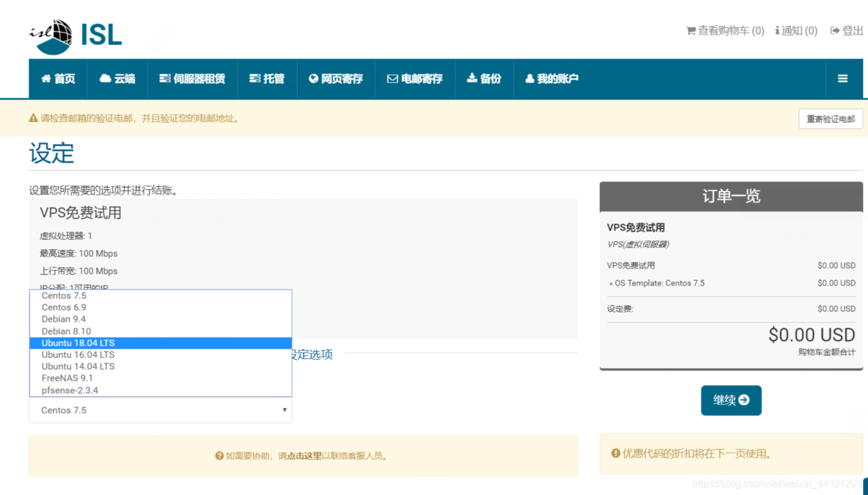
Task: Select pfsense-2.3.4 option
Action: [161, 390]
